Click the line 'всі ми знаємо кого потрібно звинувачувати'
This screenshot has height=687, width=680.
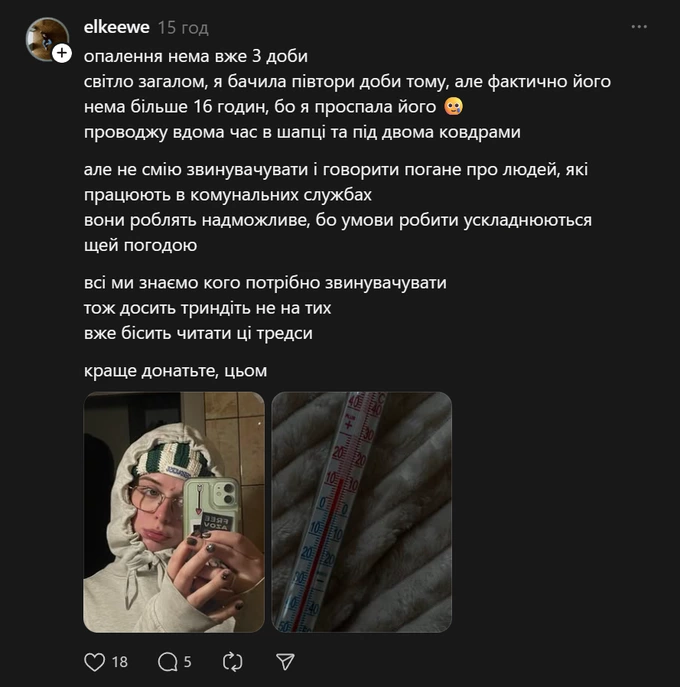pyautogui.click(x=265, y=283)
